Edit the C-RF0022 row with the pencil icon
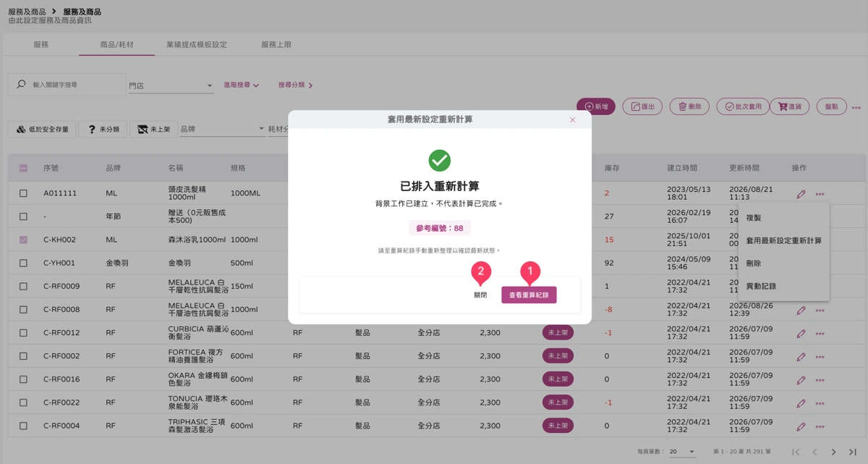 (801, 403)
